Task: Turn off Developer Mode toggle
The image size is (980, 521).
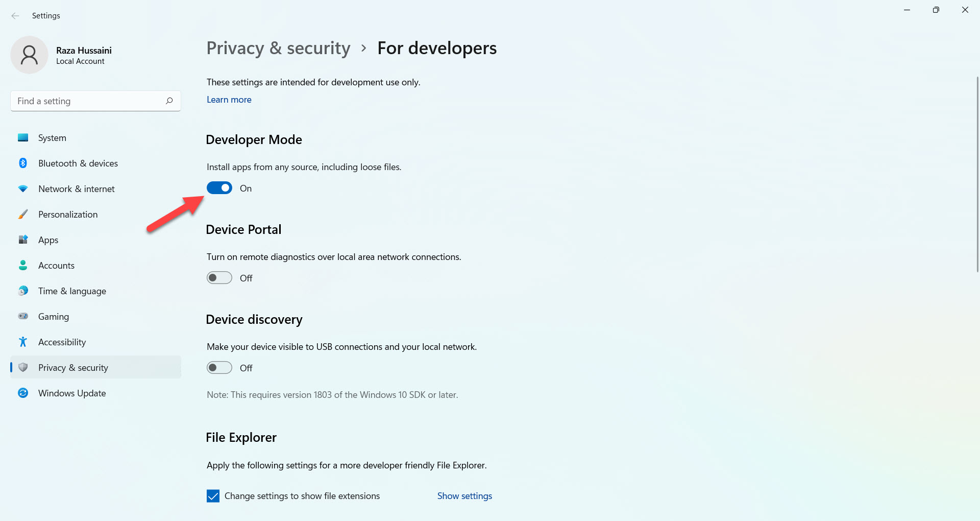Action: point(219,188)
